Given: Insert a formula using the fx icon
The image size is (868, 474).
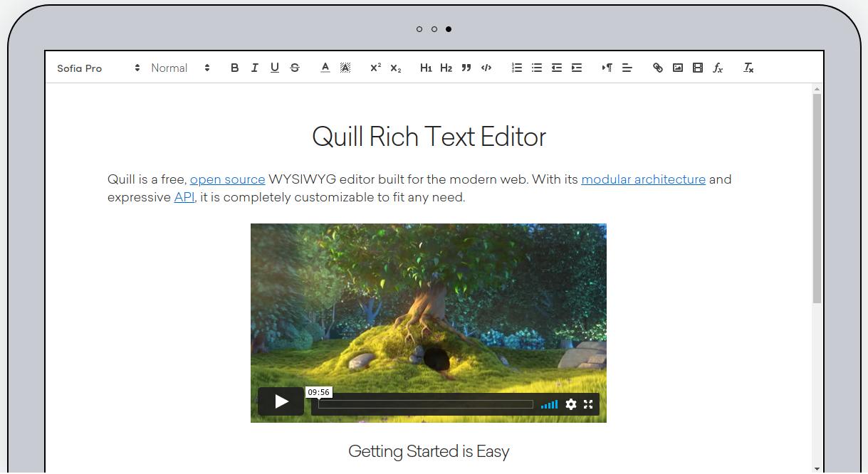Looking at the screenshot, I should coord(718,68).
